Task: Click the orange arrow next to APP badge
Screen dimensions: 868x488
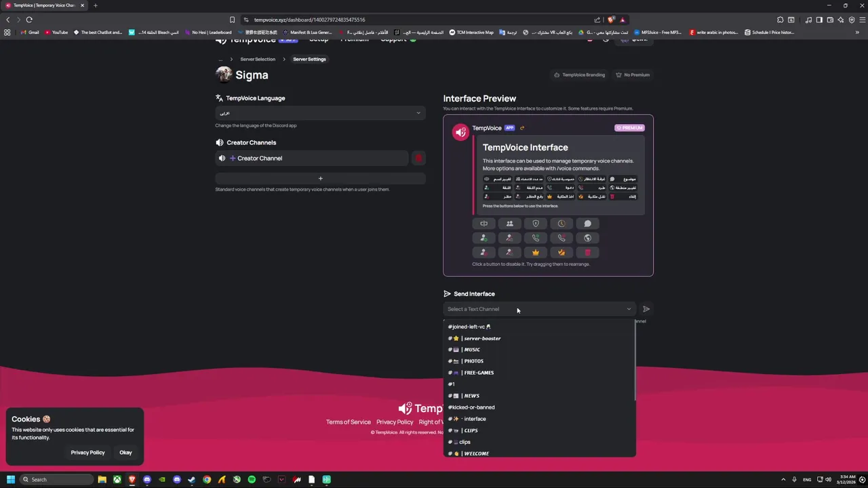Action: pyautogui.click(x=521, y=128)
